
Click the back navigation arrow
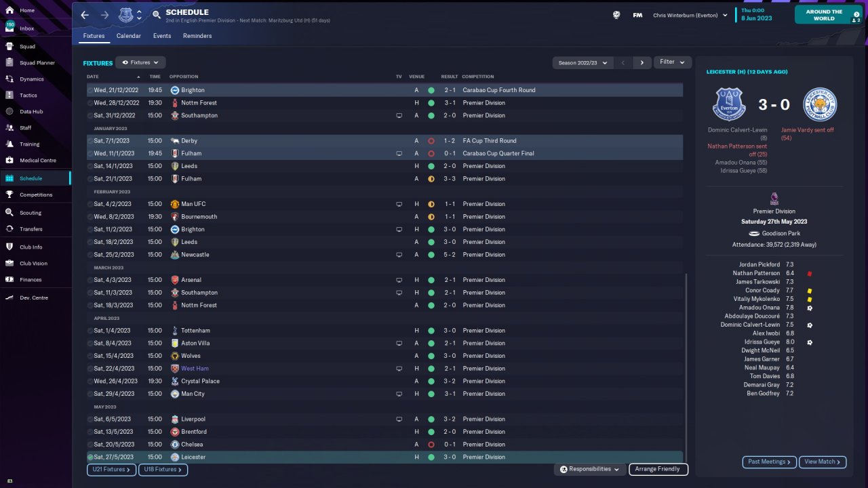85,15
